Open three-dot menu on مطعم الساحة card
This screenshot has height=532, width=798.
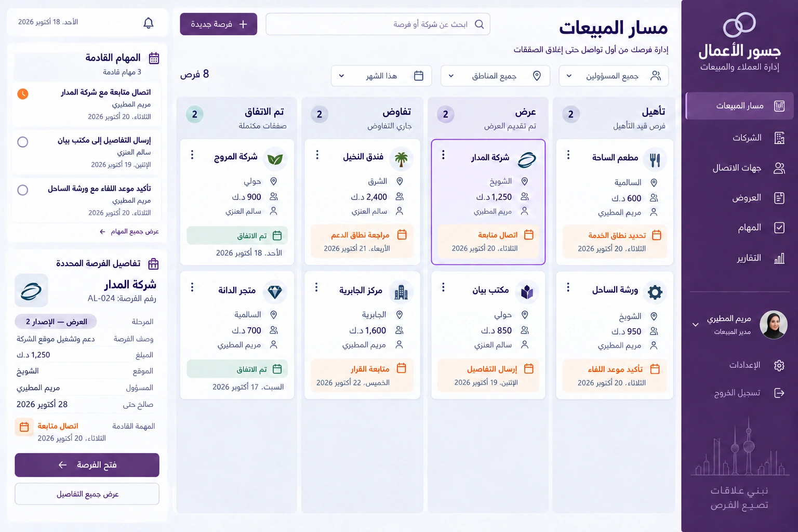(568, 155)
